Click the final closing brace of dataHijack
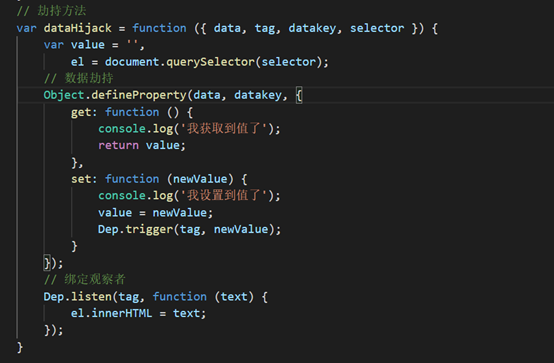Viewport: 554px width, 363px height. click(x=20, y=347)
